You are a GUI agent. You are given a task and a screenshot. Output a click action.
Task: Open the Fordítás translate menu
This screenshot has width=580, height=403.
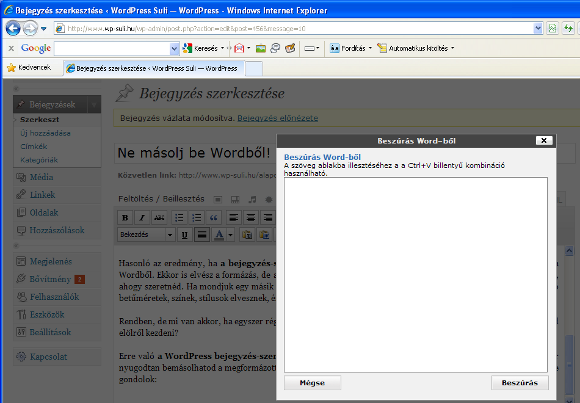pyautogui.click(x=350, y=48)
